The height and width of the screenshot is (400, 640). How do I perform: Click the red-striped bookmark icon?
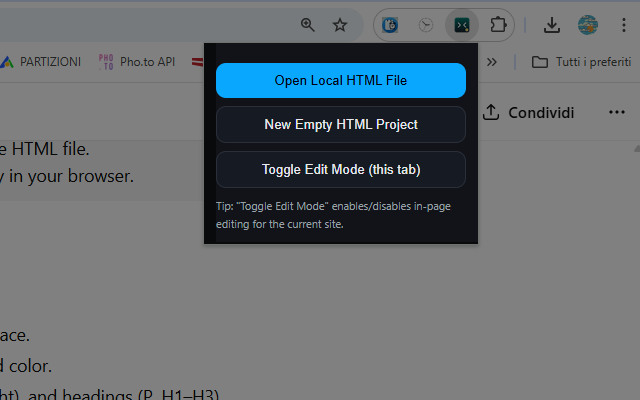(x=199, y=62)
